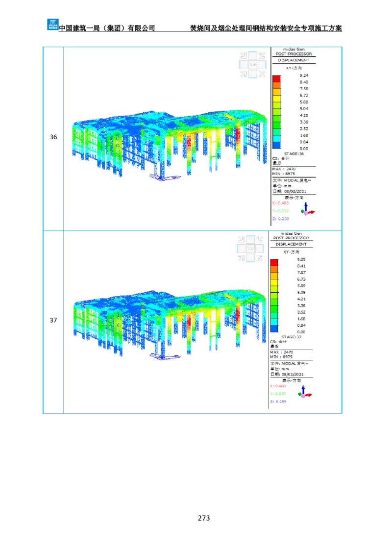The image size is (392, 555).
Task: Click bottom-left view arrow in lower view cube
Action: point(241,258)
